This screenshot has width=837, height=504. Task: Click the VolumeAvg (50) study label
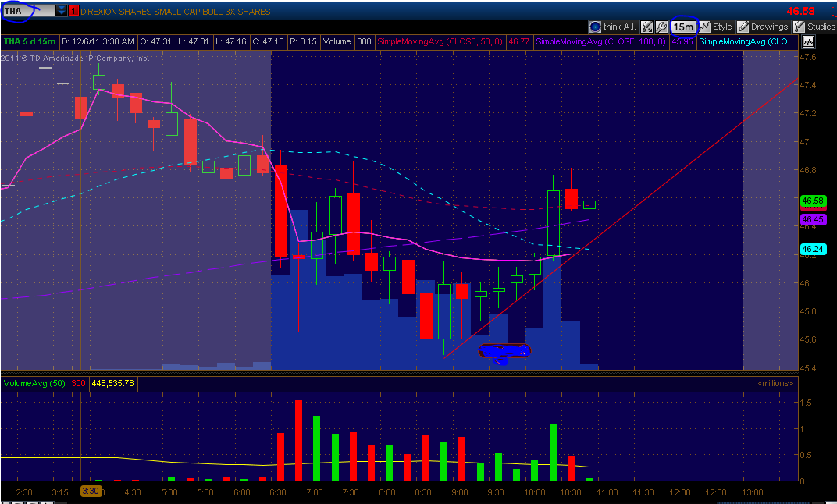(34, 383)
